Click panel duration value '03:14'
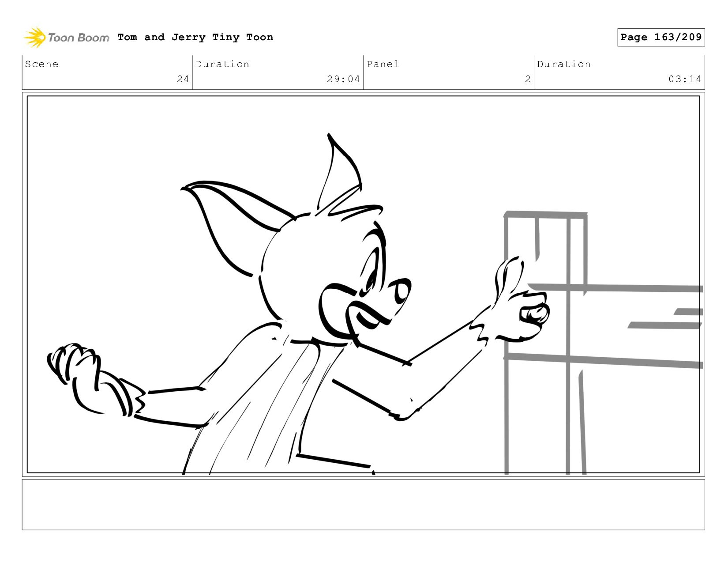728x563 pixels. (685, 79)
